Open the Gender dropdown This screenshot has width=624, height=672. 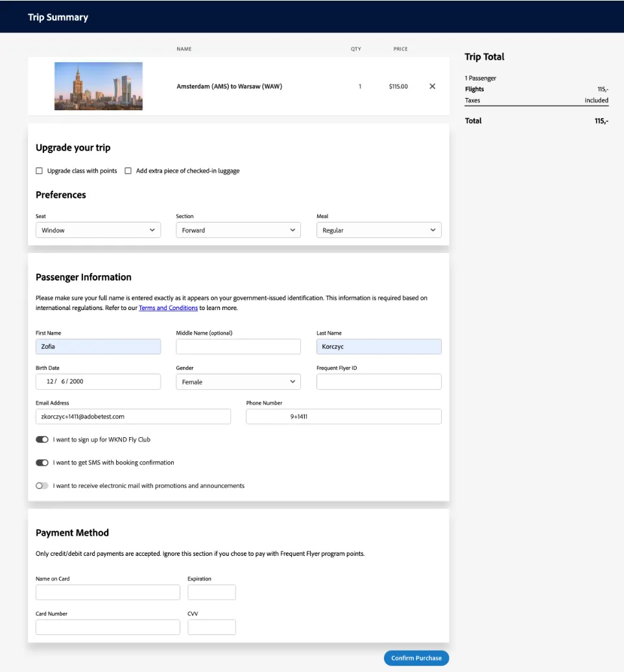[238, 382]
